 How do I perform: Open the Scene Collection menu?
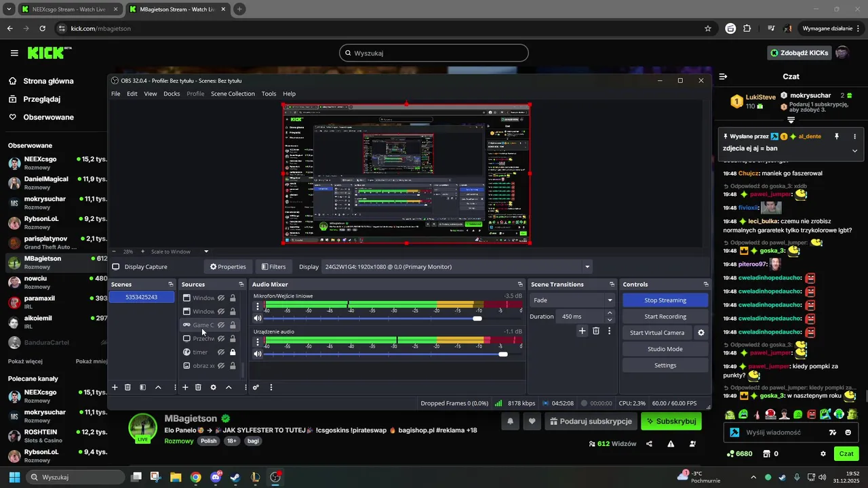click(233, 94)
